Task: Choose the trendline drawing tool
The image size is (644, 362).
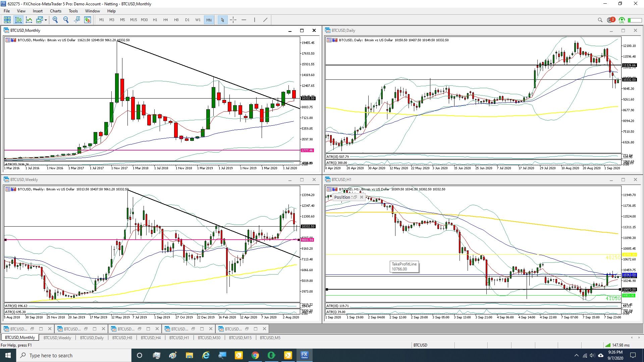Action: (265, 20)
